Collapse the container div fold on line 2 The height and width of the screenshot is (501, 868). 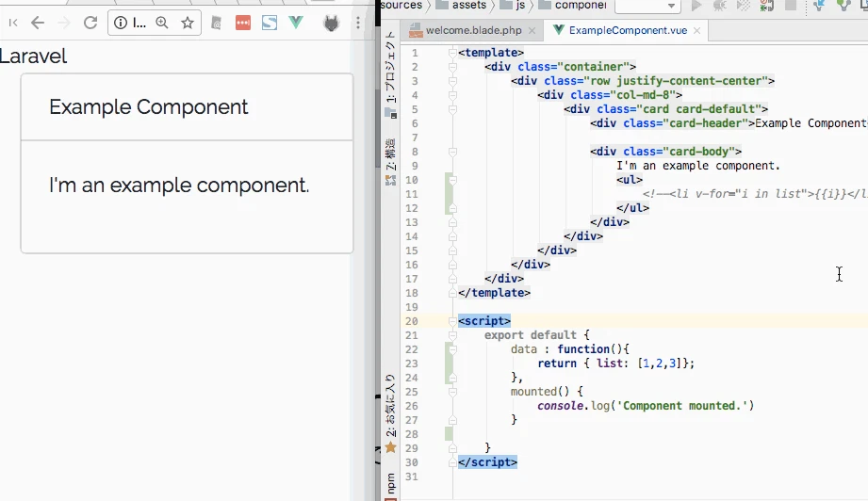point(452,67)
